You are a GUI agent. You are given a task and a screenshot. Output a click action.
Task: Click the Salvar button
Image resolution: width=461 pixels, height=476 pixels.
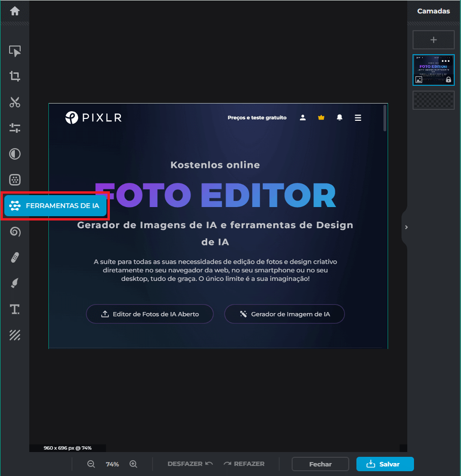385,464
